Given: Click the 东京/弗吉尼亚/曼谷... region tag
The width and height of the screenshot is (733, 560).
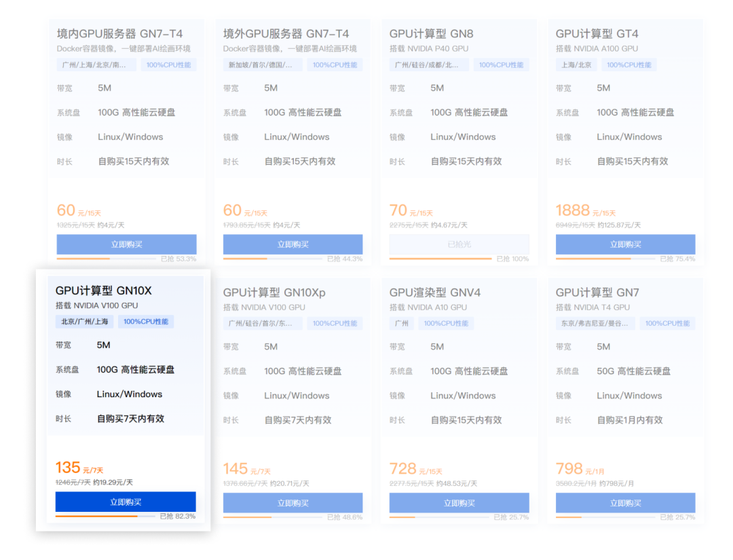Looking at the screenshot, I should click(x=596, y=324).
